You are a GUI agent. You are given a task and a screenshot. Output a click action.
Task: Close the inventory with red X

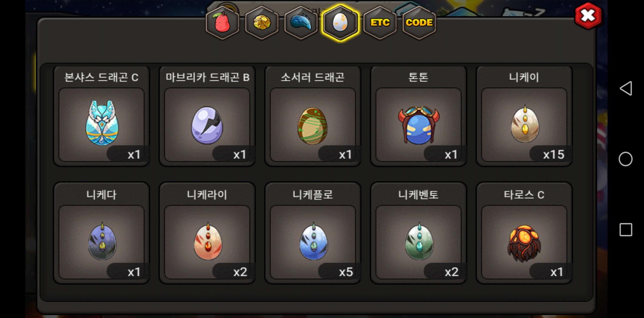point(588,16)
